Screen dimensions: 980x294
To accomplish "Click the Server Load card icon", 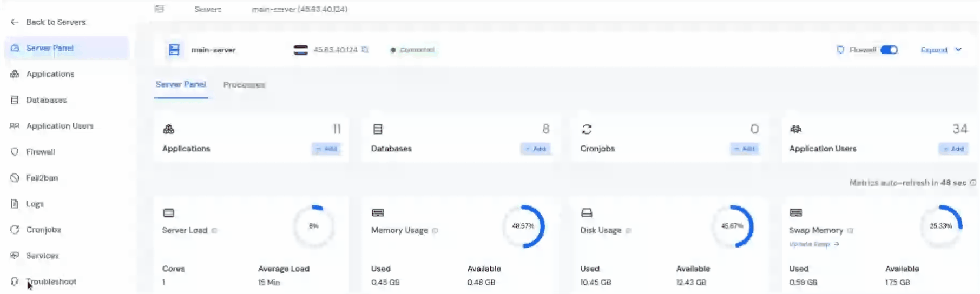I will tap(169, 213).
